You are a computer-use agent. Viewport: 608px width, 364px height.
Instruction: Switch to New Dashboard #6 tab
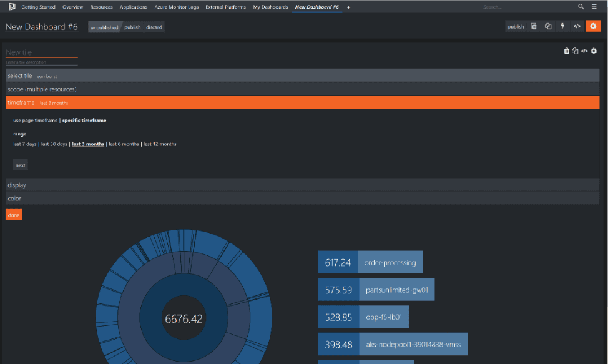316,7
